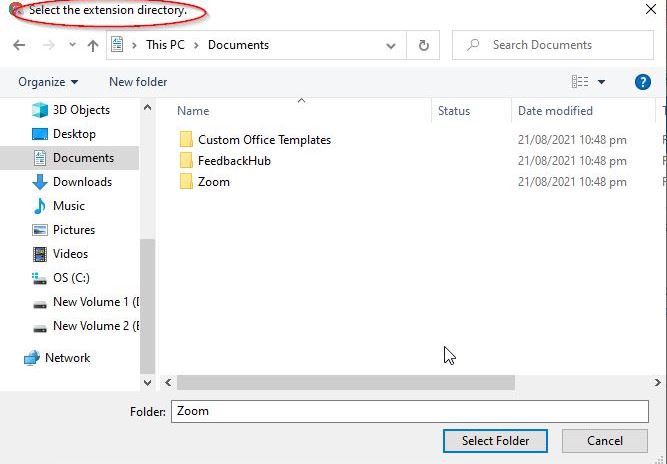Cancel the folder selection dialog
Image resolution: width=667 pixels, height=464 pixels.
(604, 441)
